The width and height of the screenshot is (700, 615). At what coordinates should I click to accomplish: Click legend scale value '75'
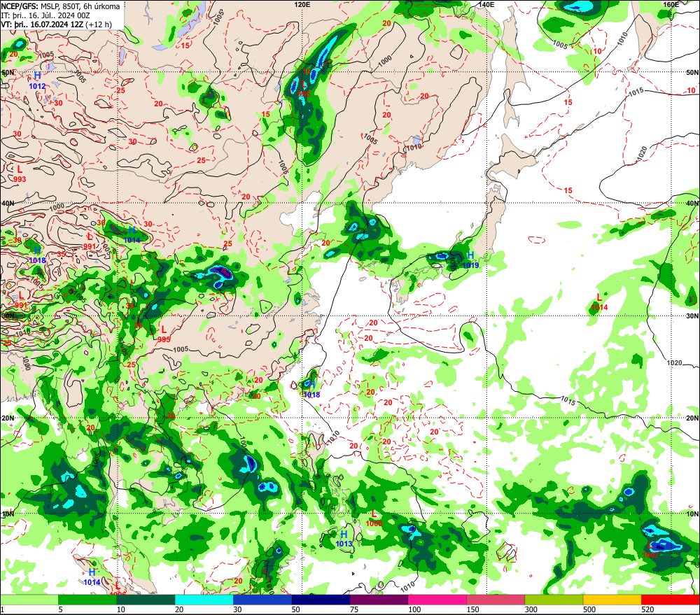[x=354, y=609]
